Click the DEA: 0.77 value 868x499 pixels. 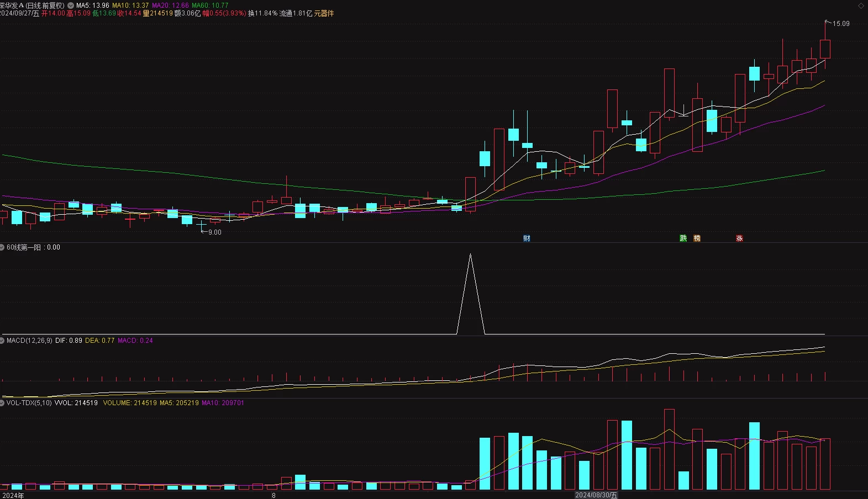click(99, 341)
